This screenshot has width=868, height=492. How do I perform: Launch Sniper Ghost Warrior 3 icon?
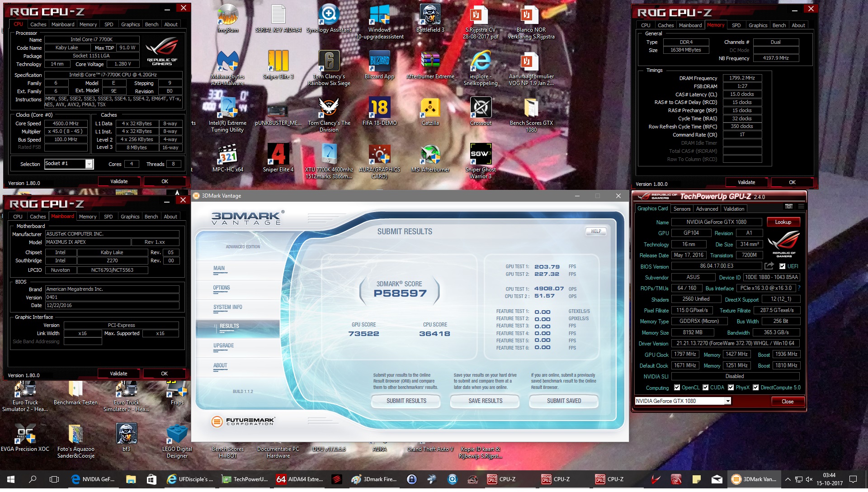click(x=481, y=161)
